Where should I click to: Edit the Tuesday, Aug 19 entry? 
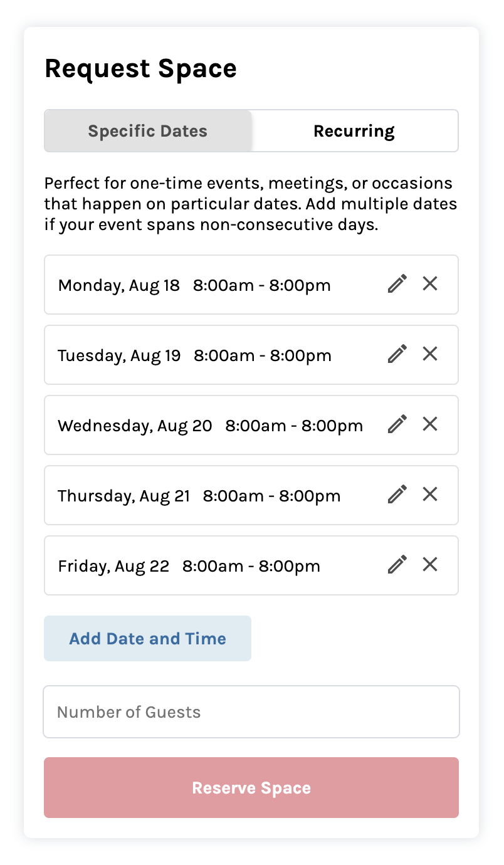(397, 354)
